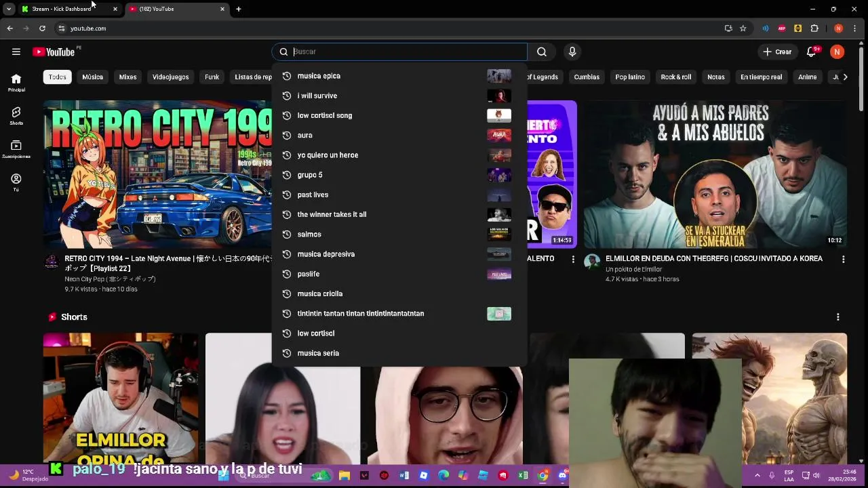Choose 'yo quiero un heroe' suggestion
The height and width of the screenshot is (488, 868).
pos(399,155)
